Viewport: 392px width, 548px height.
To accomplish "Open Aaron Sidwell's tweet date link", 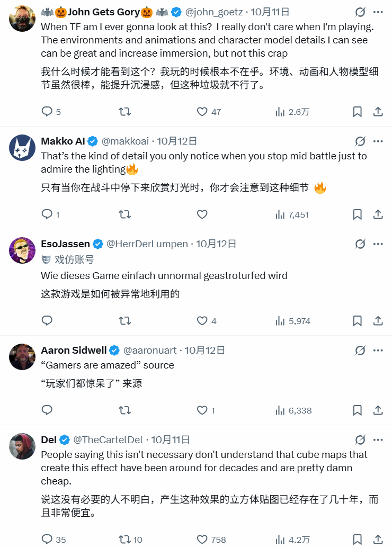I will pos(204,350).
